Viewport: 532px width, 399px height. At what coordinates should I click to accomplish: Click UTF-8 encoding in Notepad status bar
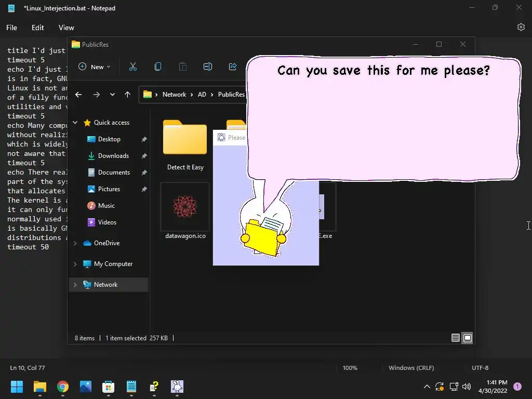[480, 368]
